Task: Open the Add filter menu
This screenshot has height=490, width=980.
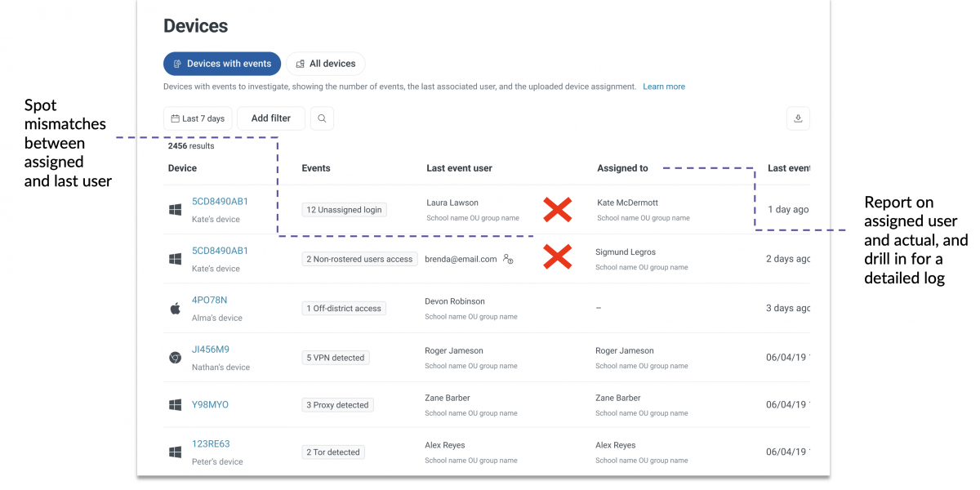Action: (271, 118)
